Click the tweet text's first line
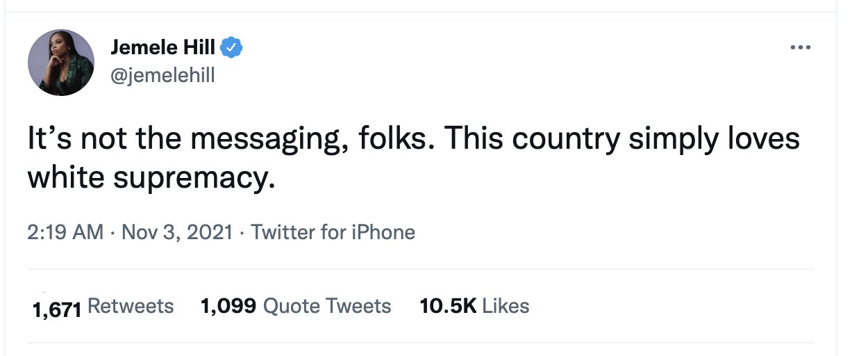The height and width of the screenshot is (356, 868). point(414,140)
